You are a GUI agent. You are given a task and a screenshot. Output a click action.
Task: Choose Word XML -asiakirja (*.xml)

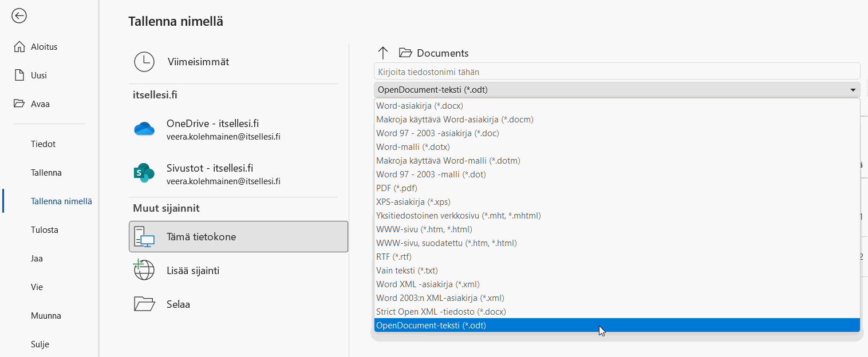(617, 284)
